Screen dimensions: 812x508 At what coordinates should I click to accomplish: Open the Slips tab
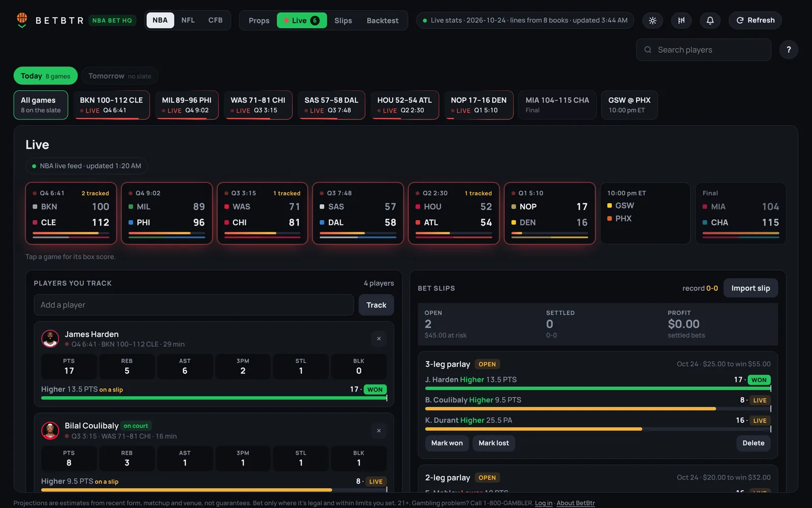pos(343,20)
